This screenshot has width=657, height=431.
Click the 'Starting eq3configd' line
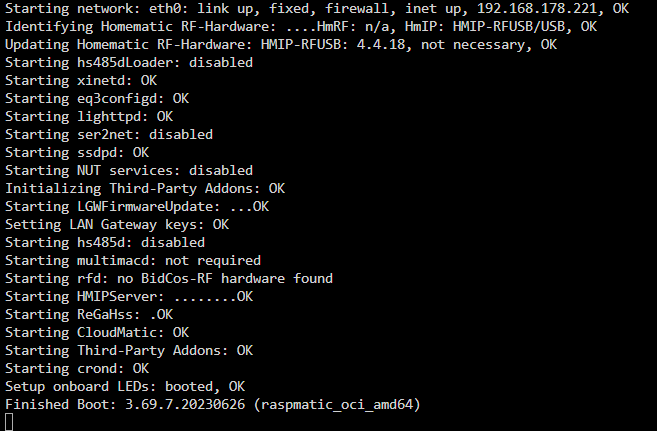tap(97, 98)
